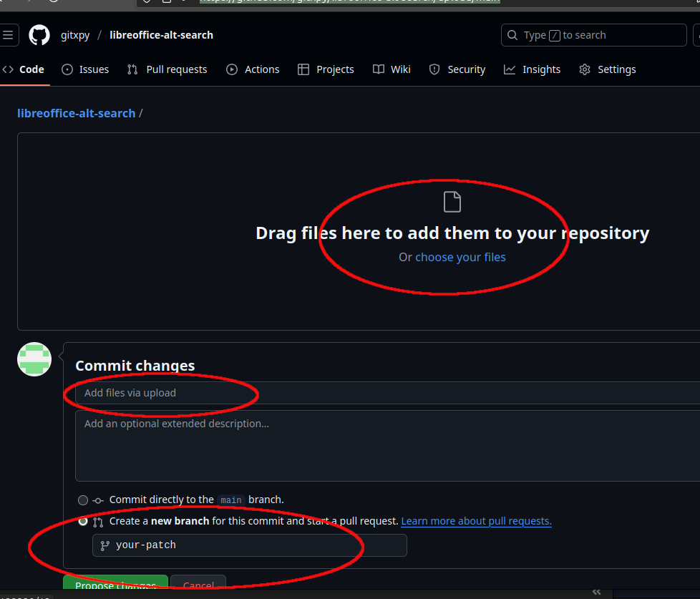Select 'Commit directly to the main branch' option

pos(83,500)
